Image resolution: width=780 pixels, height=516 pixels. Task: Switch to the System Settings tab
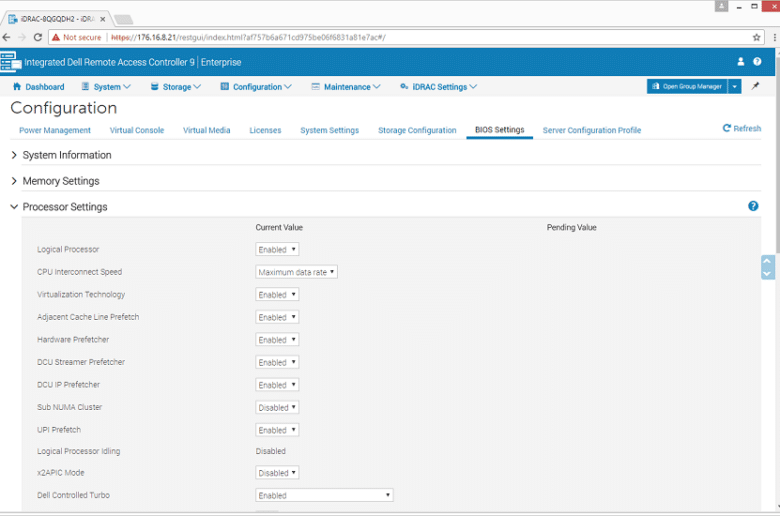tap(329, 130)
